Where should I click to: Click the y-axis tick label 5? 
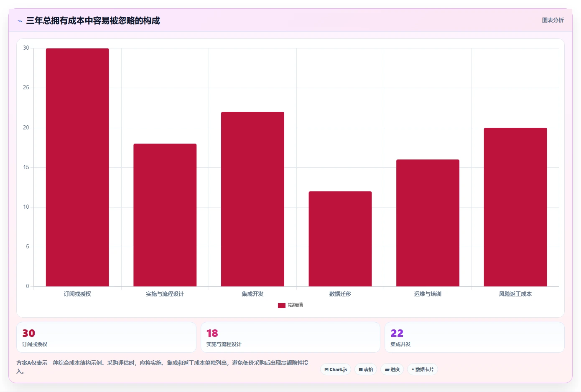[28, 247]
